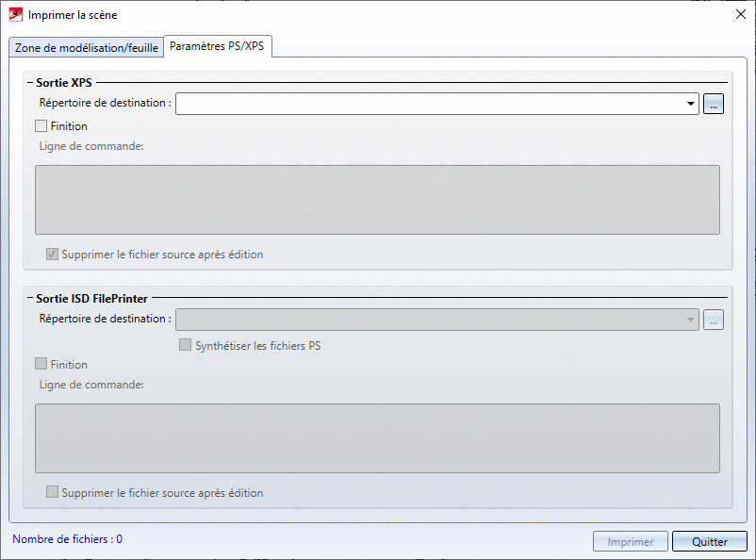756x560 pixels.
Task: Toggle Supprimer le fichier source in Sortie XPS
Action: tap(53, 255)
